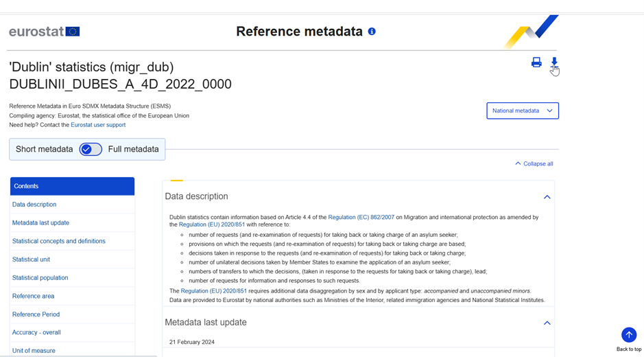The image size is (644, 357).
Task: Go to Reference area section
Action: point(33,296)
